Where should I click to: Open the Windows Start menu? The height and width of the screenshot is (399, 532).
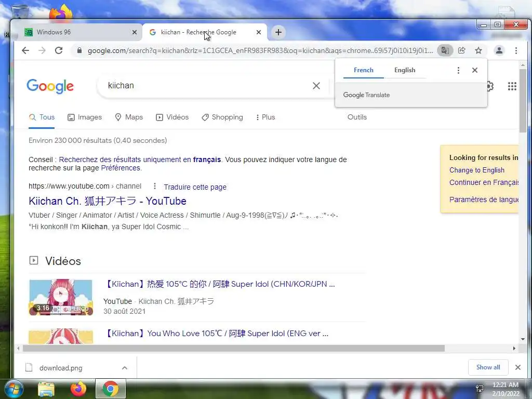[13, 389]
